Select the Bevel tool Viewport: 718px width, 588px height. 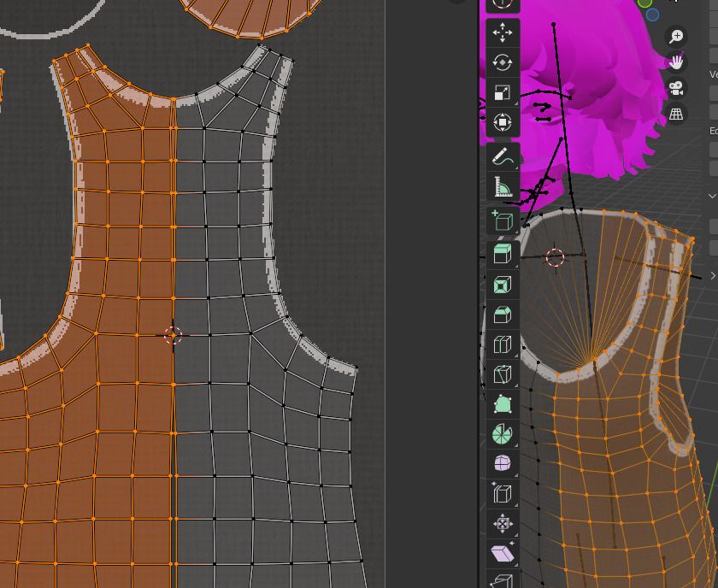(503, 315)
